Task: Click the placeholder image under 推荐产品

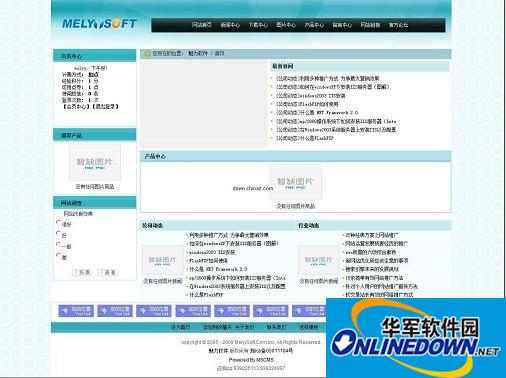Action: [x=95, y=162]
